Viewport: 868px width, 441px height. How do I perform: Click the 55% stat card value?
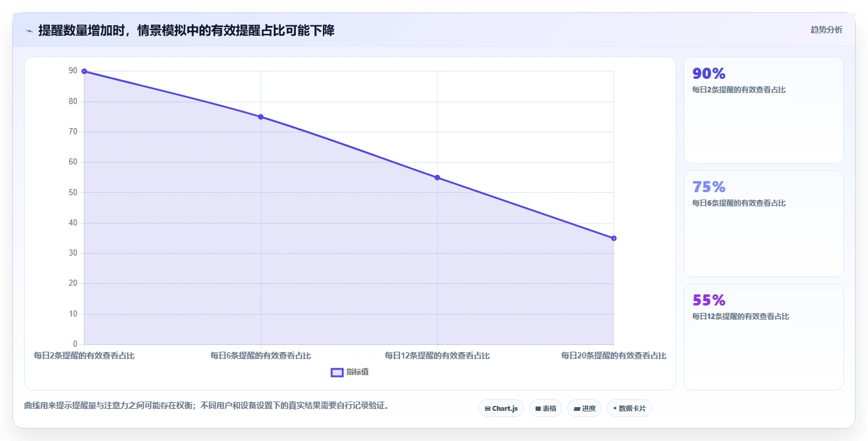coord(709,300)
